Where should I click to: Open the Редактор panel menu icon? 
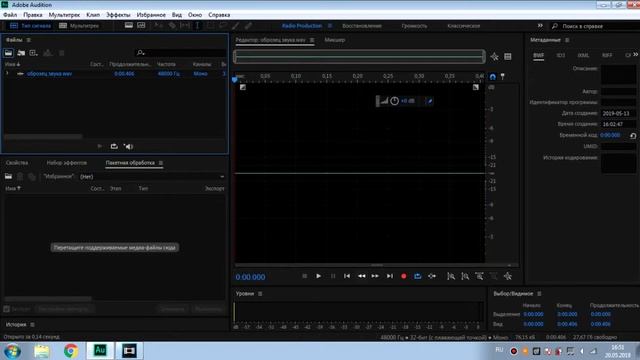click(312, 40)
